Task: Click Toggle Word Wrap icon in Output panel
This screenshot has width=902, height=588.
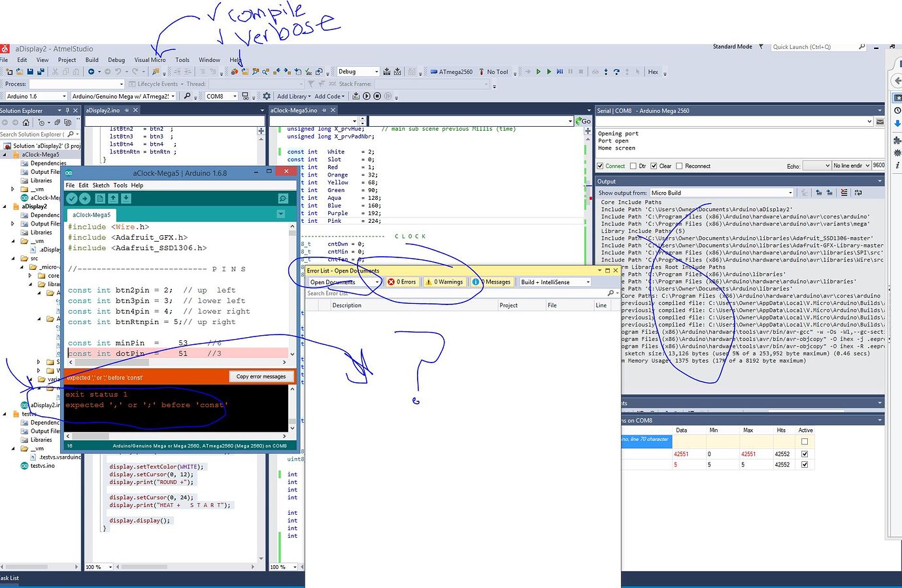Action: coord(858,193)
